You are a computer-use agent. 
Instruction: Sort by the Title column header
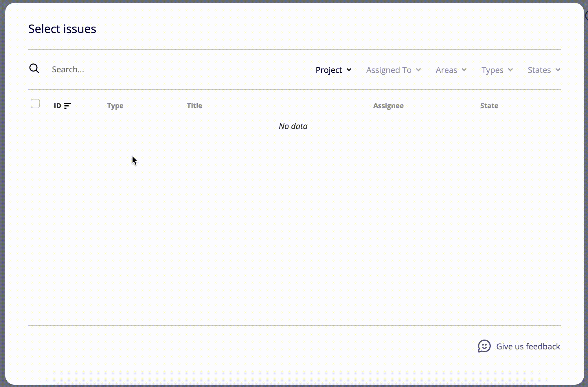pyautogui.click(x=194, y=106)
